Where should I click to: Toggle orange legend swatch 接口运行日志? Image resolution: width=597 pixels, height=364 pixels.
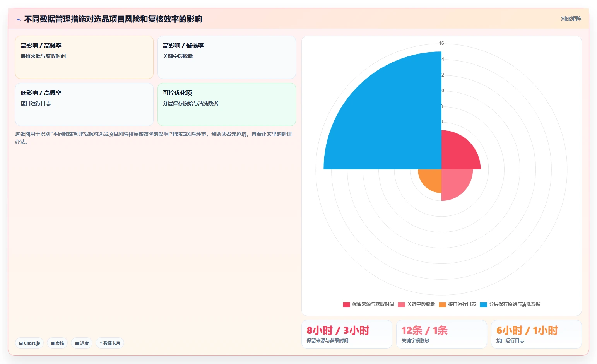click(442, 304)
